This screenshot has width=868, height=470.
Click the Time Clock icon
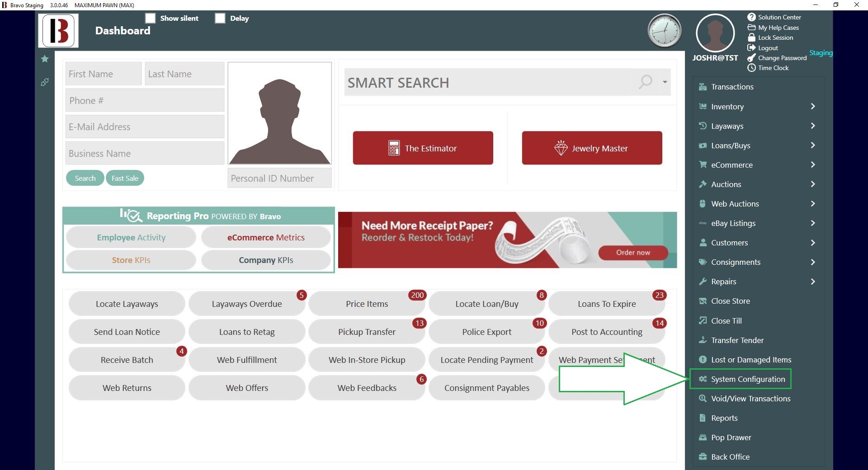coord(751,68)
